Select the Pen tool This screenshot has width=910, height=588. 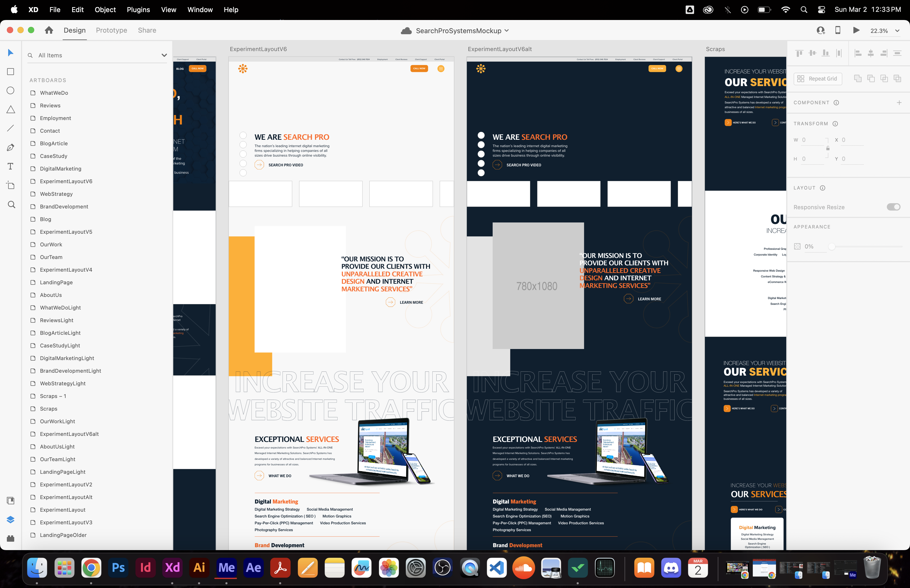tap(11, 147)
